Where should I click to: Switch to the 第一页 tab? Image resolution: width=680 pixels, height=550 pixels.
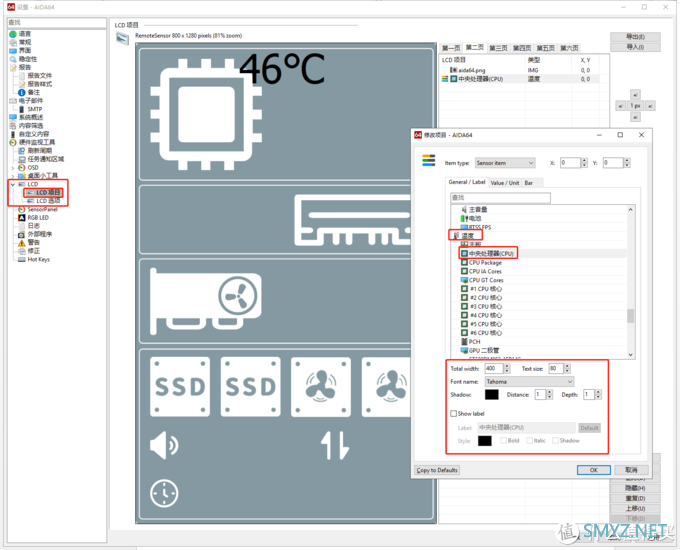coord(451,48)
